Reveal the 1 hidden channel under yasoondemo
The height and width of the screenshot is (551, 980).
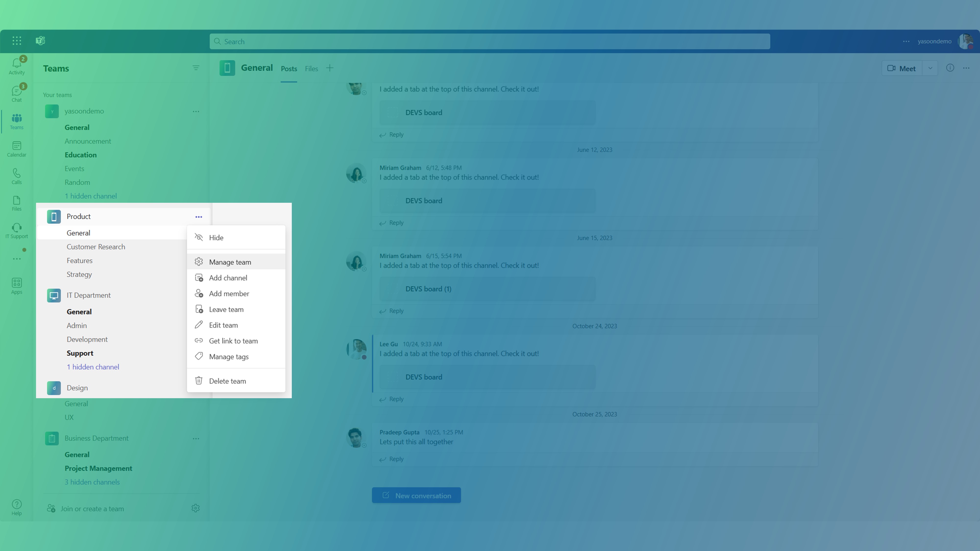pos(91,196)
